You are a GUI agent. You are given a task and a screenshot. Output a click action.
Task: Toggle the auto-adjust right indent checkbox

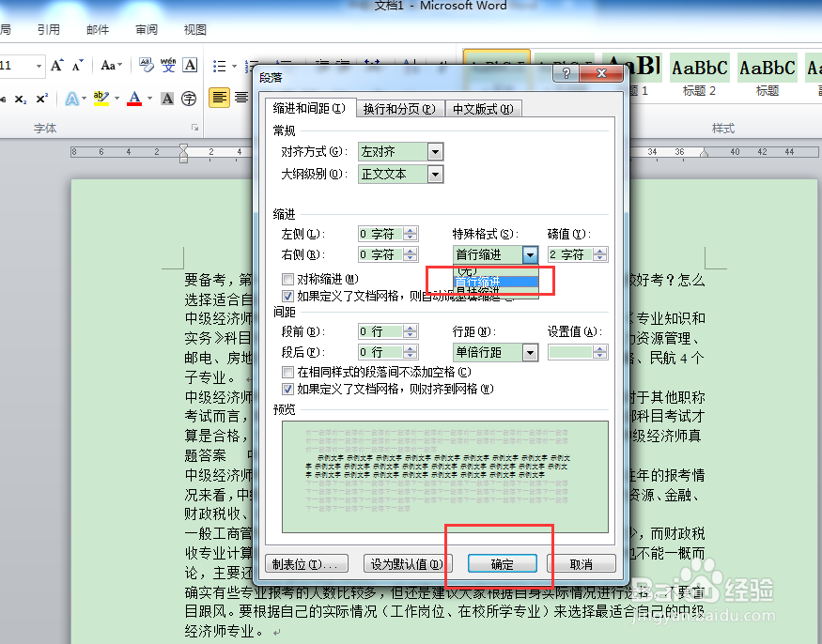tap(287, 296)
